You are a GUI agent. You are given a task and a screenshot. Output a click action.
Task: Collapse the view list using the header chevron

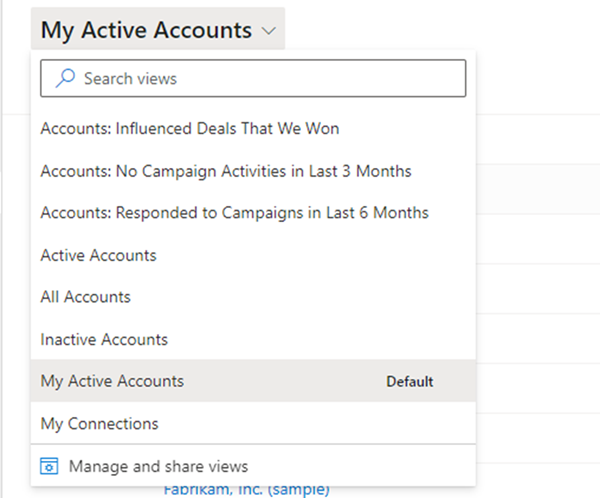coord(268,31)
